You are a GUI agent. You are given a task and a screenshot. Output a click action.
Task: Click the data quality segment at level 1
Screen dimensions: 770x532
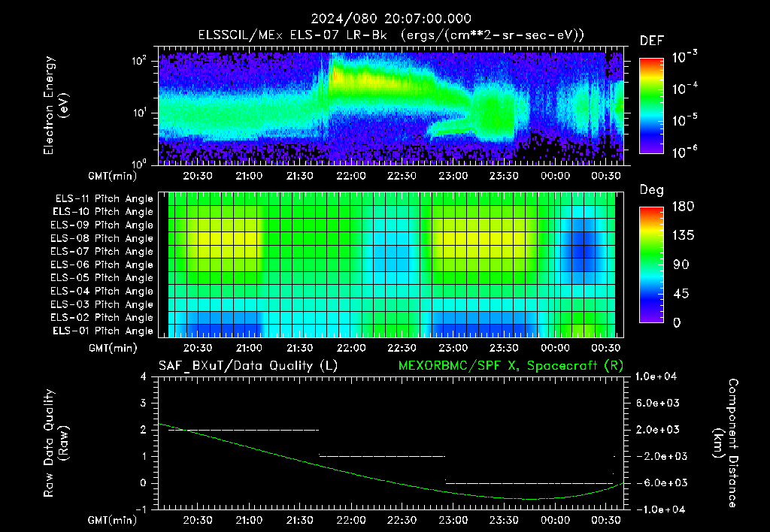coord(382,456)
